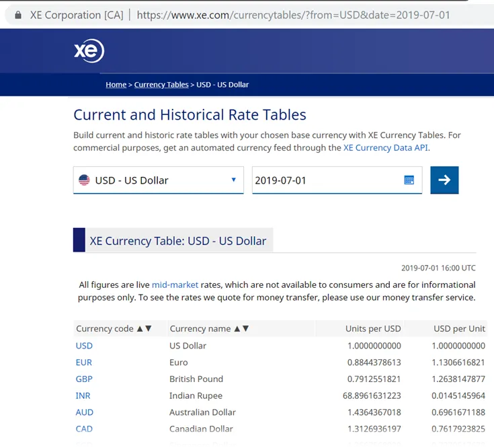Sort Currency name column ascending arrow
Screen dimensions: 494x448
point(237,328)
